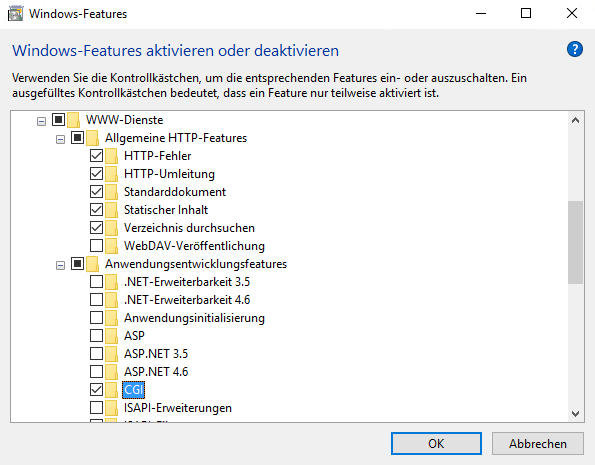Click the Abbrechen button
Viewport: 595px width, 465px height.
tap(538, 443)
